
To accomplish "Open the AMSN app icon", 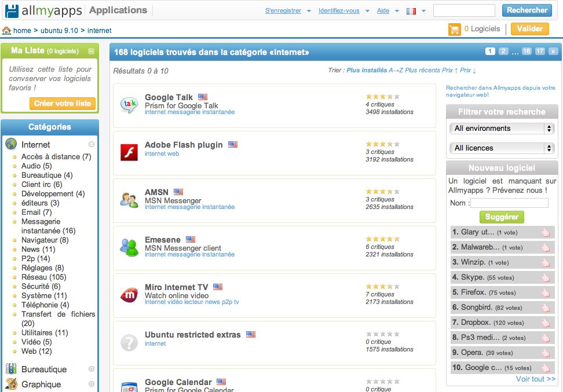I will coord(129,200).
